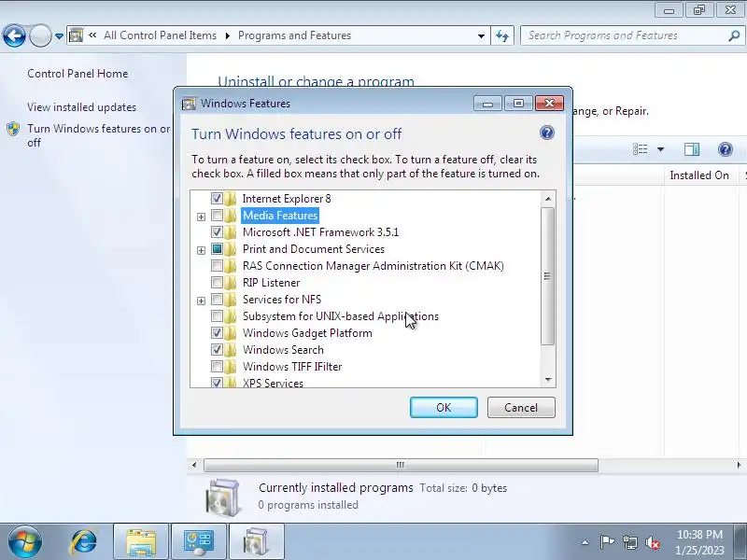The height and width of the screenshot is (560, 747).
Task: Click the change view icon
Action: click(641, 149)
